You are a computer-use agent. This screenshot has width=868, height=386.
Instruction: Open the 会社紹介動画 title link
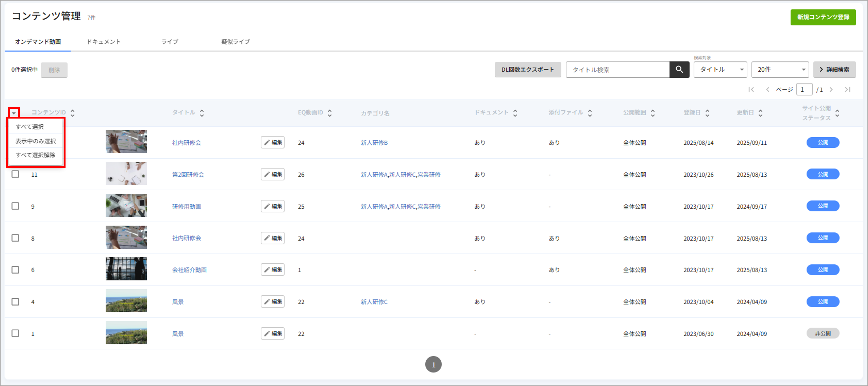coord(189,270)
